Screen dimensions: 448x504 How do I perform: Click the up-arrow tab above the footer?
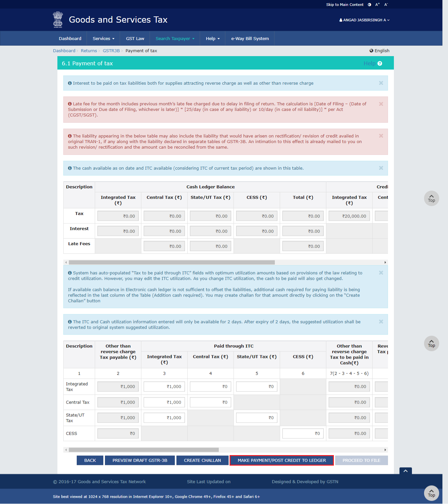[405, 471]
